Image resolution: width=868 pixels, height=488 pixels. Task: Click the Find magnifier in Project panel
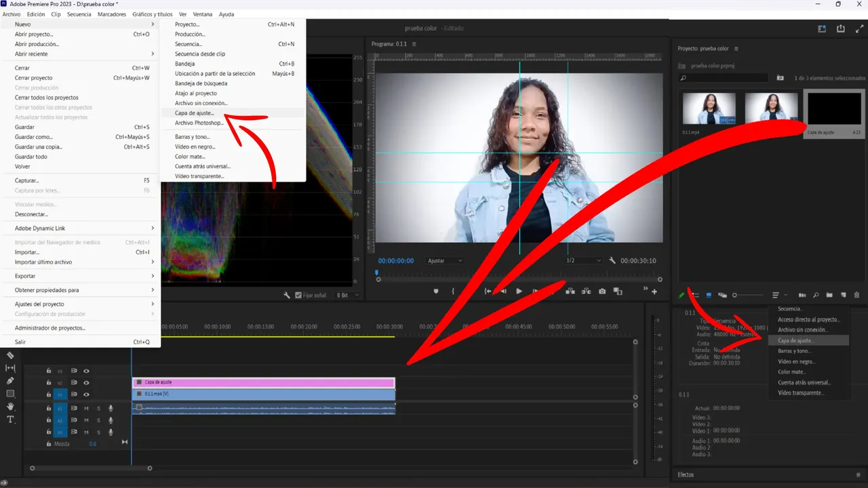[816, 296]
